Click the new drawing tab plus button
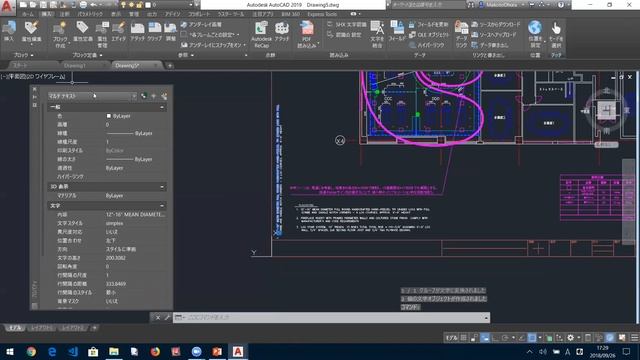The height and width of the screenshot is (360, 640). point(170,65)
